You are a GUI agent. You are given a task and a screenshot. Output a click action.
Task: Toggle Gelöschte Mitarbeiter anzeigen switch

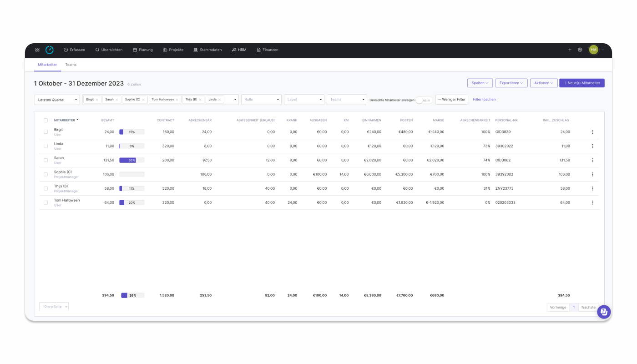(424, 100)
